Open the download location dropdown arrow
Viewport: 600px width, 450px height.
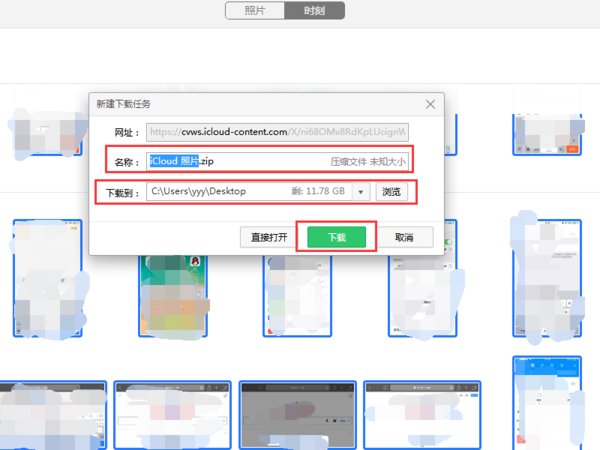click(x=360, y=192)
